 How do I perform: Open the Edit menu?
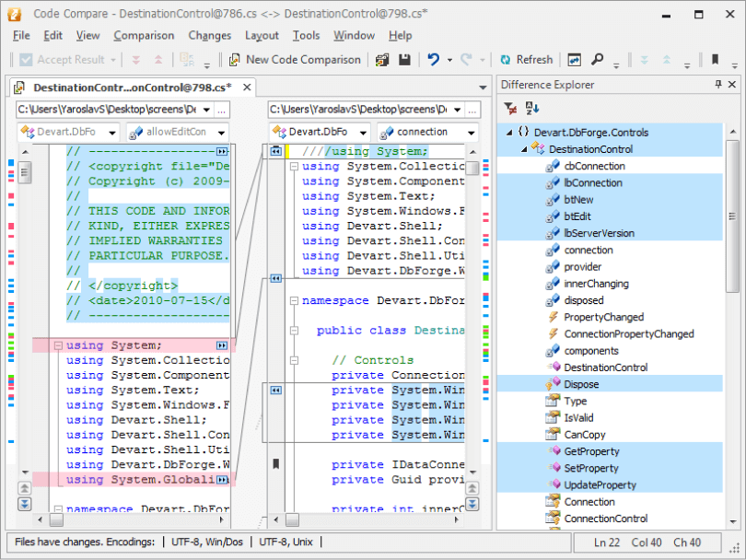(x=52, y=35)
